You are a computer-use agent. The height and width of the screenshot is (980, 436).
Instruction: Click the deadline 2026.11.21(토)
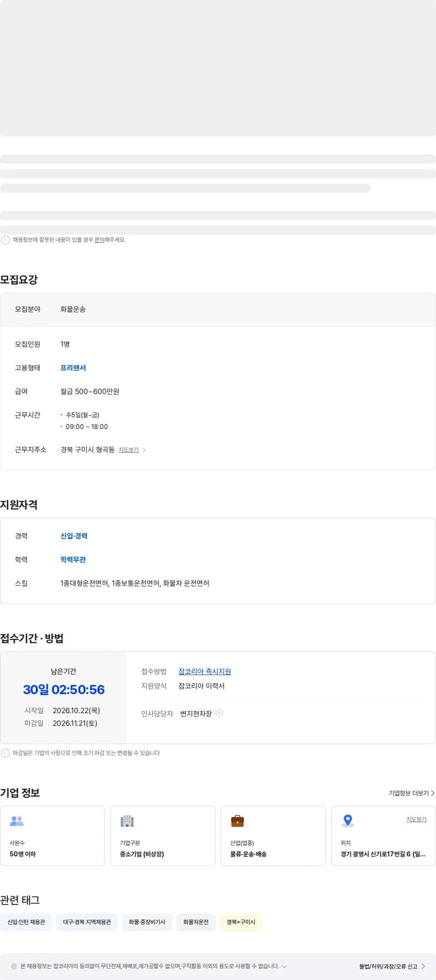point(75,723)
